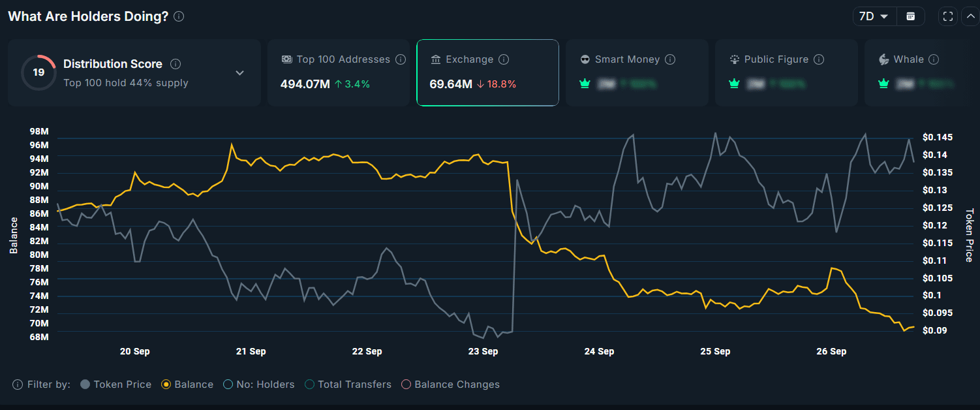Open the 7D time range dropdown
This screenshot has width=980, height=410.
[x=874, y=16]
